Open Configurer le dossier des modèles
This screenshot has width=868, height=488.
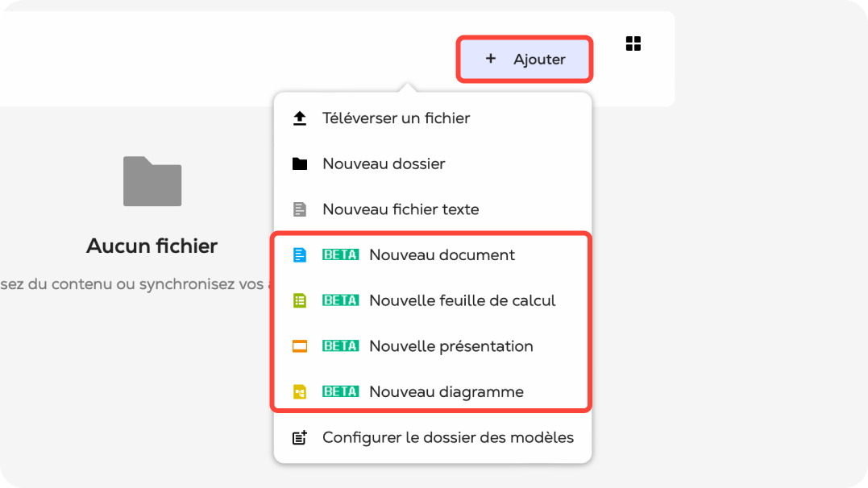point(447,438)
